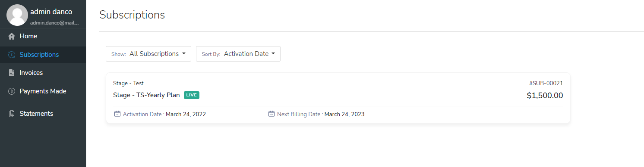Click the admin danco profile name
The height and width of the screenshot is (167, 644).
(x=51, y=12)
